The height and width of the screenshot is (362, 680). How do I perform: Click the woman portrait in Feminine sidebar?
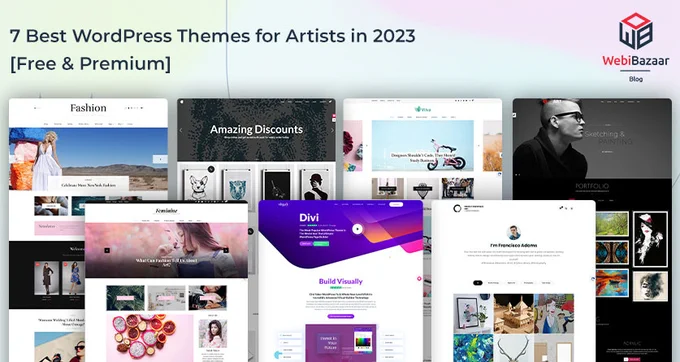pyautogui.click(x=212, y=334)
